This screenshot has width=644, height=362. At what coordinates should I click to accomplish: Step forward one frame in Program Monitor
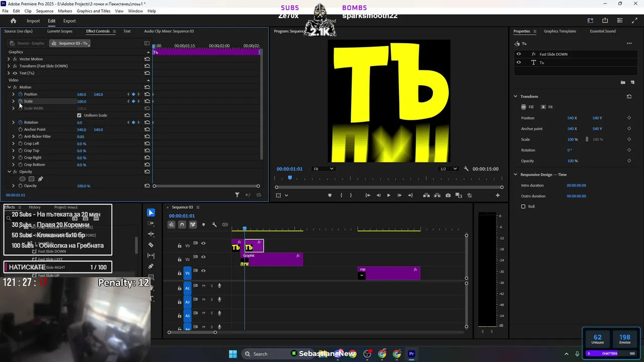pos(399,195)
